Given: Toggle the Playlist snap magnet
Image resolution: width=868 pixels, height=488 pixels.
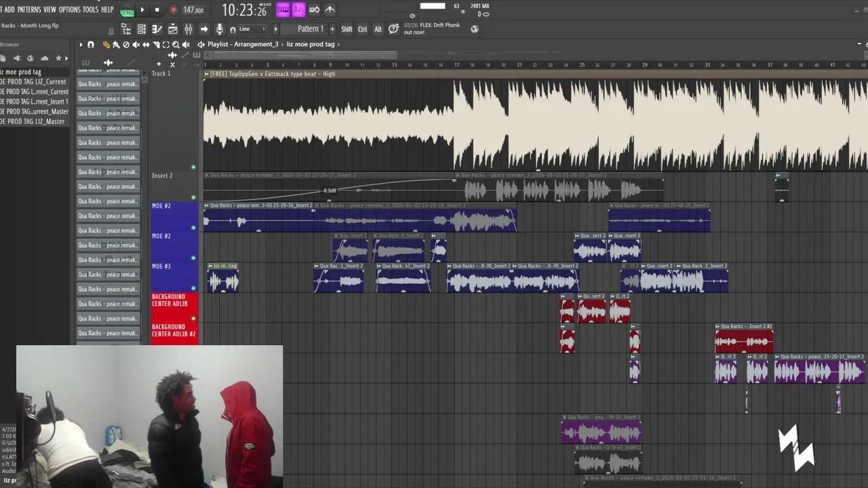Looking at the screenshot, I should pos(91,45).
